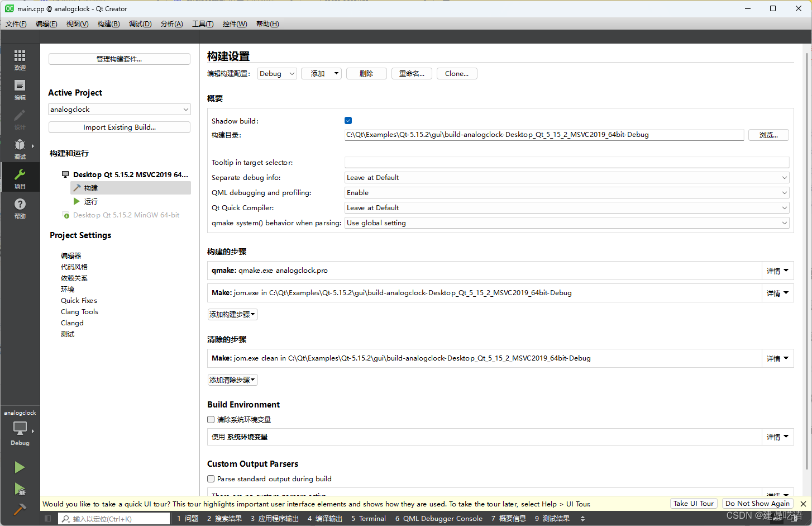This screenshot has width=812, height=526.
Task: Open qmake system() behavior dropdown
Action: [567, 223]
